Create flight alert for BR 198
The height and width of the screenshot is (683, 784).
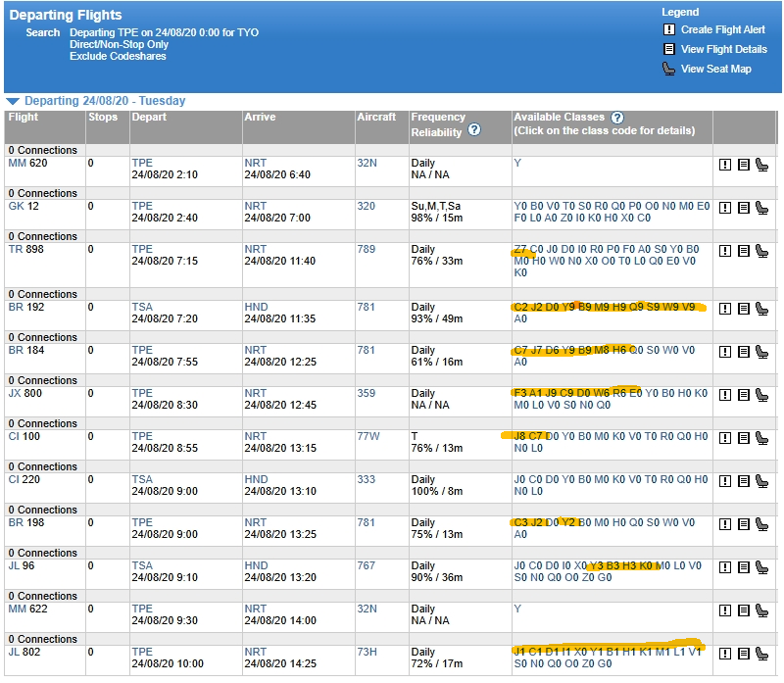725,524
